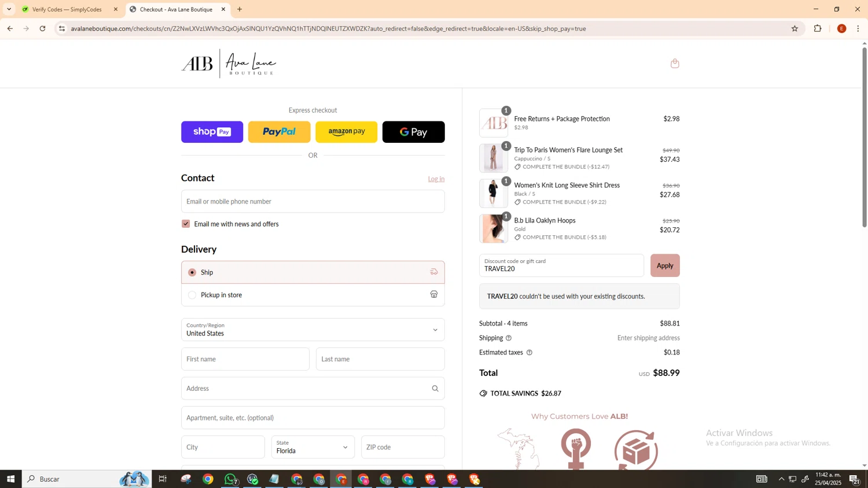The width and height of the screenshot is (868, 488).
Task: Show hidden system tray icons
Action: coord(781,479)
